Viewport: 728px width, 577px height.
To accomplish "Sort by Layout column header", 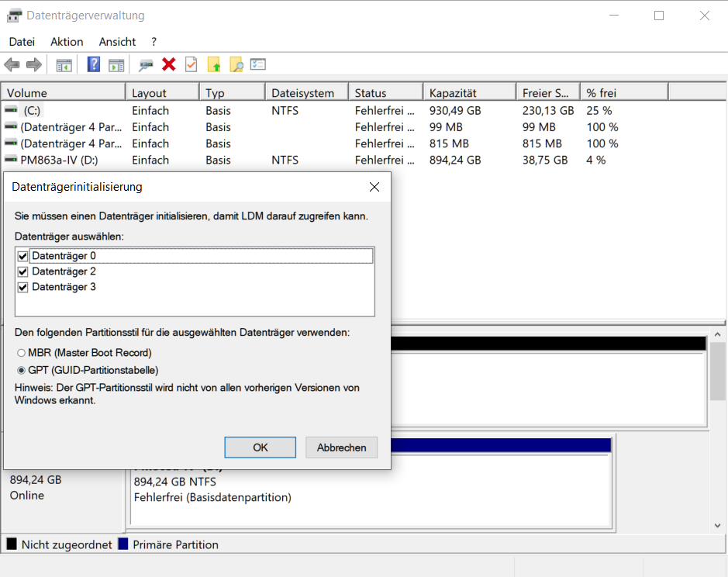I will click(x=163, y=92).
